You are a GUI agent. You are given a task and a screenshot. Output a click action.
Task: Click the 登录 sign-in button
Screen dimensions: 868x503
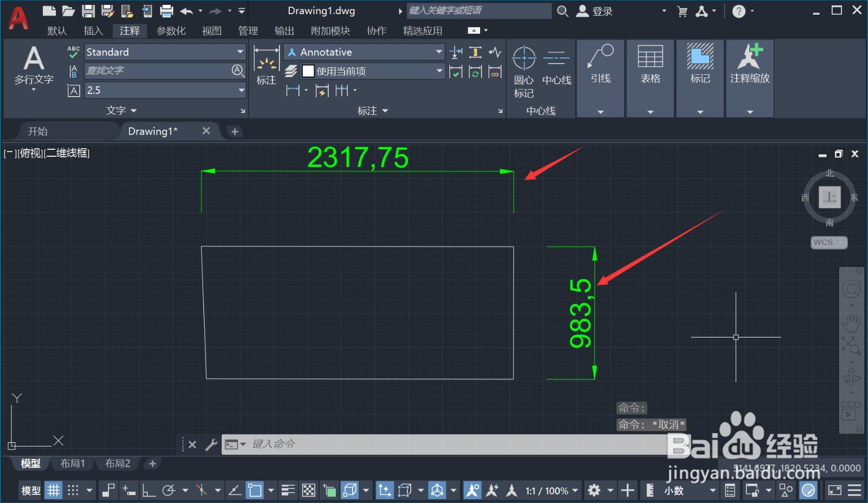pyautogui.click(x=595, y=11)
